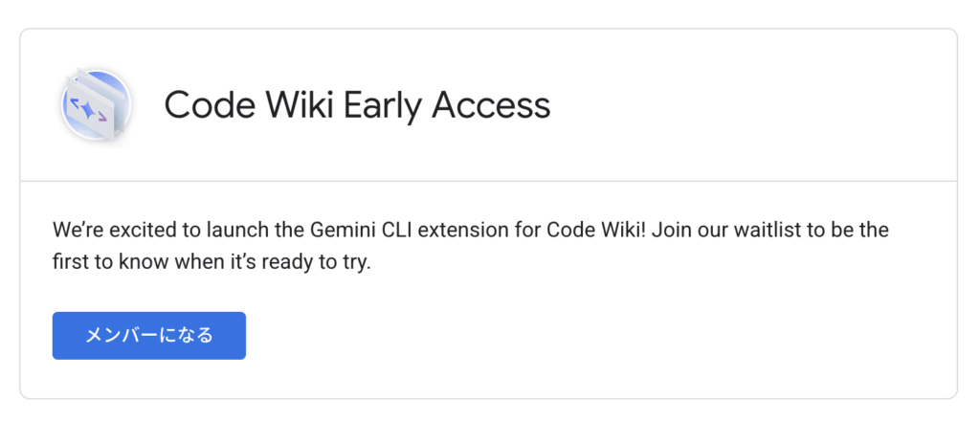
Task: Click "Access" in the heading
Action: 491,105
